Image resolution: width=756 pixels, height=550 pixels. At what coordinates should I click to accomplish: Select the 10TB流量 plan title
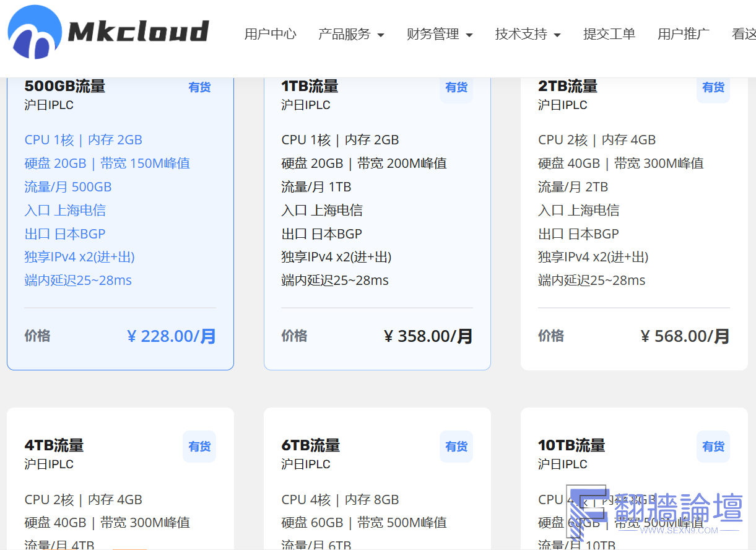571,445
